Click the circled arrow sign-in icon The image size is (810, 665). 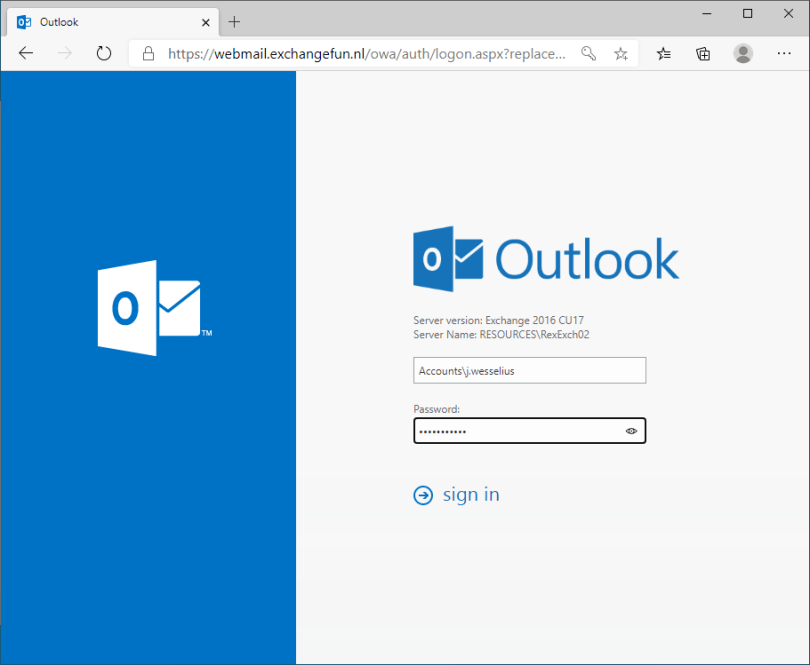[423, 495]
